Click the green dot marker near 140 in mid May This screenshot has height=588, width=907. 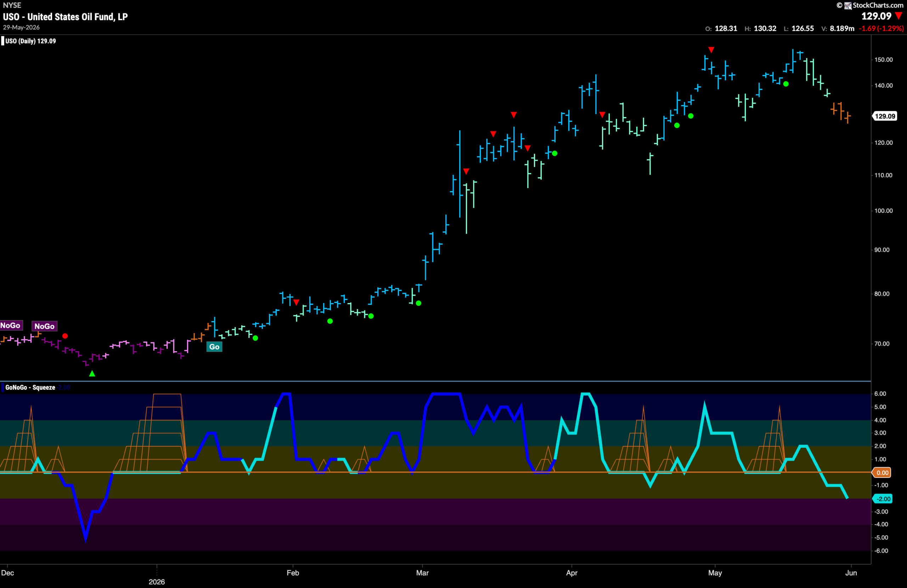coord(786,84)
